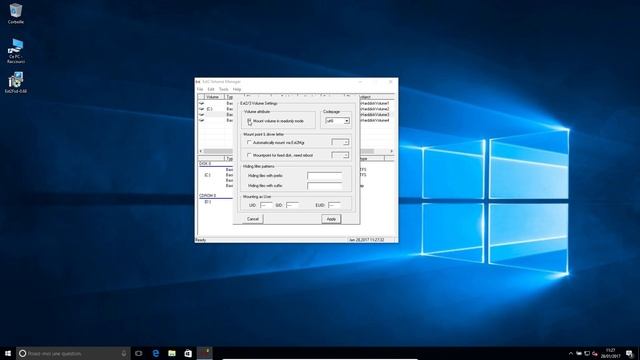Click left arrow of volume list horizontal scrollbar
Screen dimensions: 640x360
[x=200, y=151]
